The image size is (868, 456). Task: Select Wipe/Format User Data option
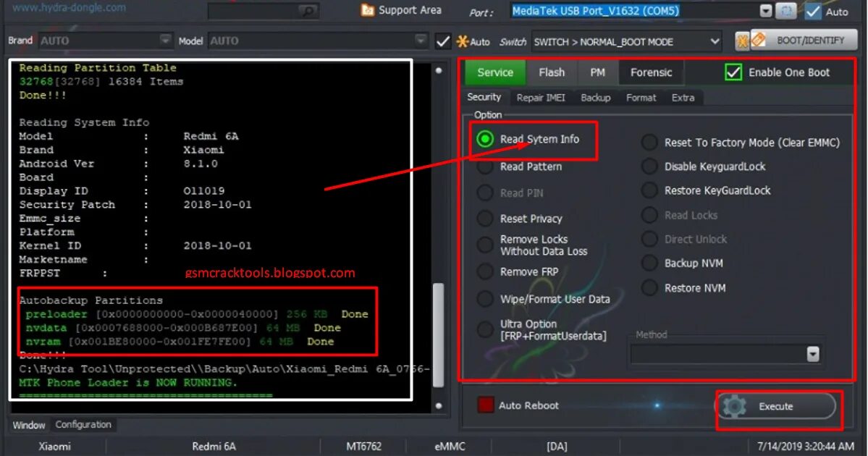coord(485,299)
